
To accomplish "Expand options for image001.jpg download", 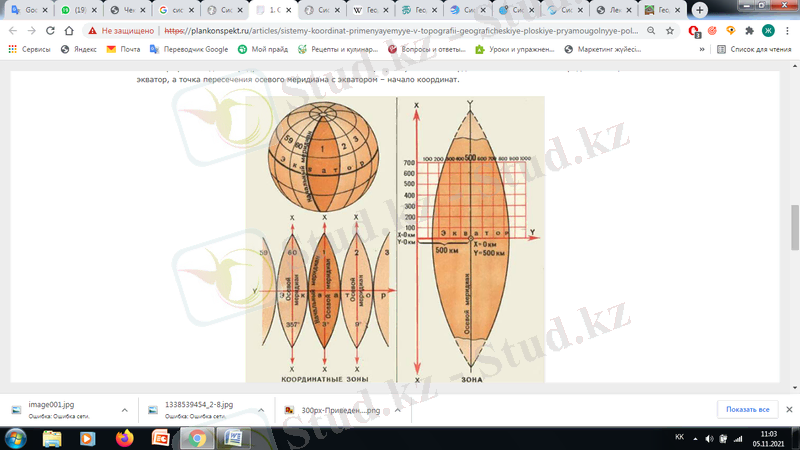I will click(124, 410).
